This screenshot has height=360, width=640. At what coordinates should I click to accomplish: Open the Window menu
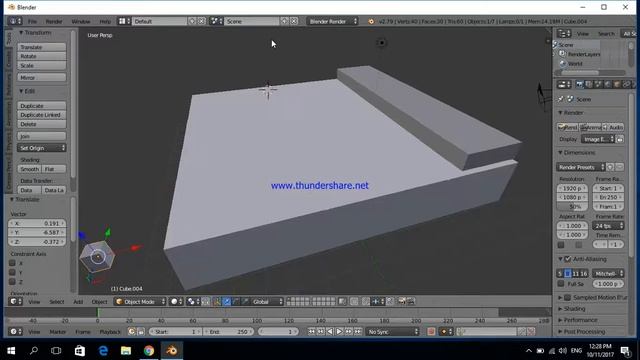[x=81, y=21]
